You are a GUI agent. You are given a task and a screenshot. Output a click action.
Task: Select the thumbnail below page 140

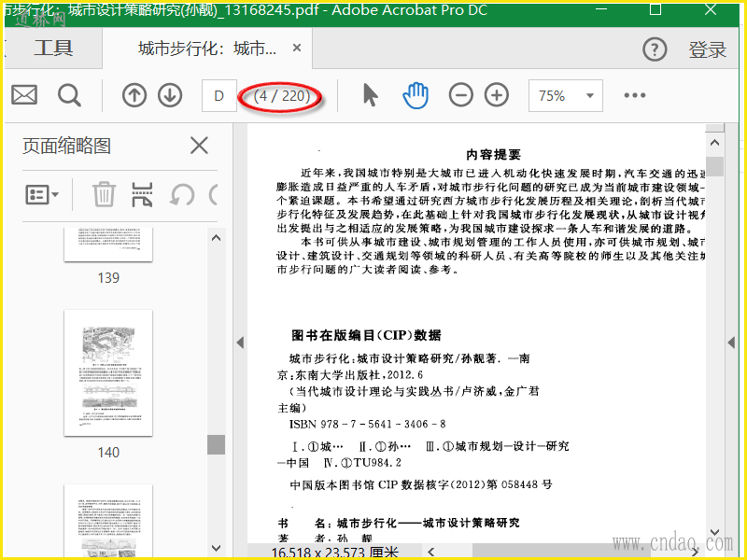tap(108, 521)
